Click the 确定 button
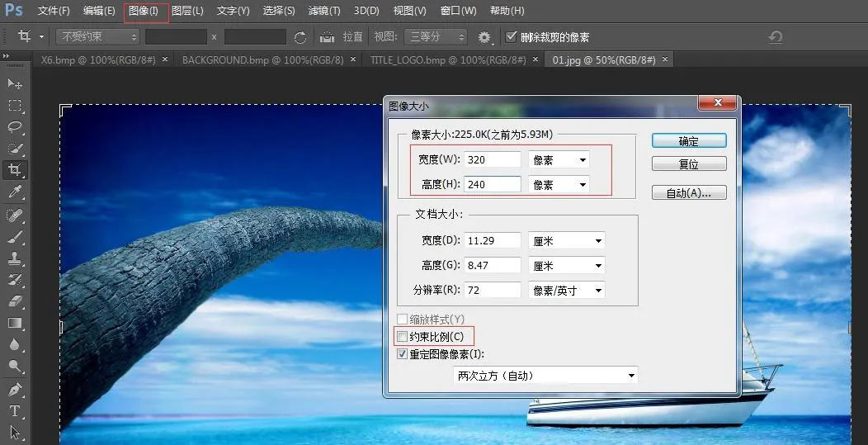This screenshot has height=445, width=868. (688, 141)
